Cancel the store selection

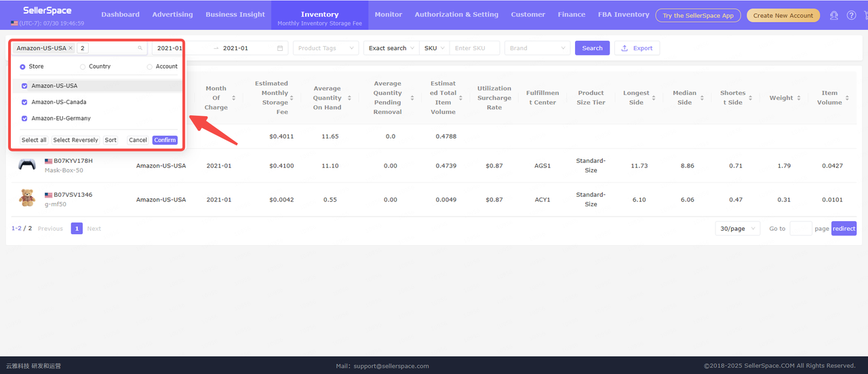coord(138,140)
